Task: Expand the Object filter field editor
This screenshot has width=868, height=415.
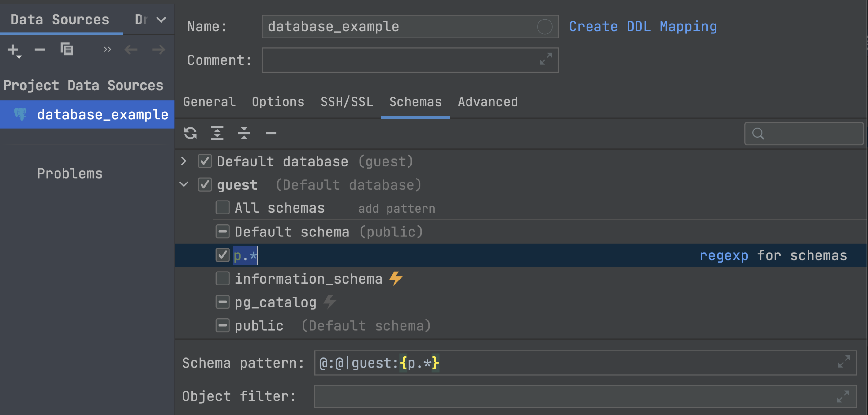Action: pos(843,396)
